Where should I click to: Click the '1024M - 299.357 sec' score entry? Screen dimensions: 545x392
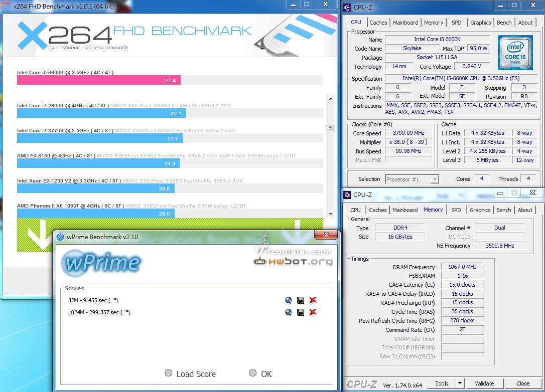point(99,312)
